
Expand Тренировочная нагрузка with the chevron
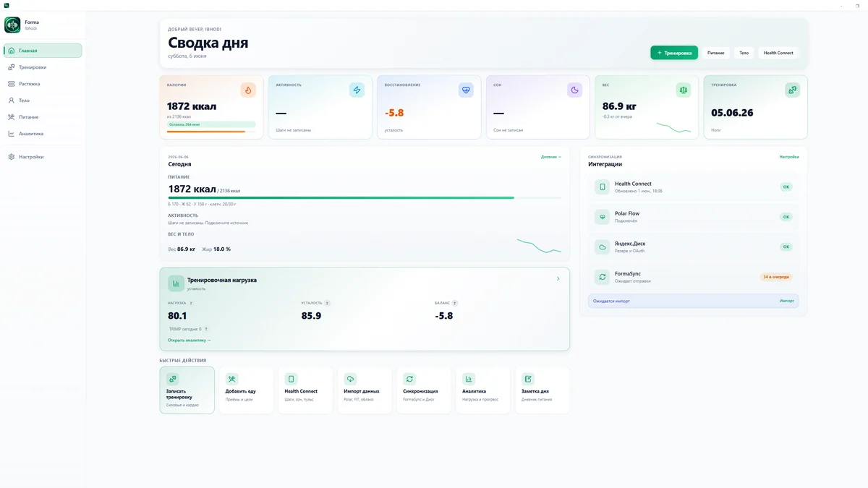[x=558, y=279]
